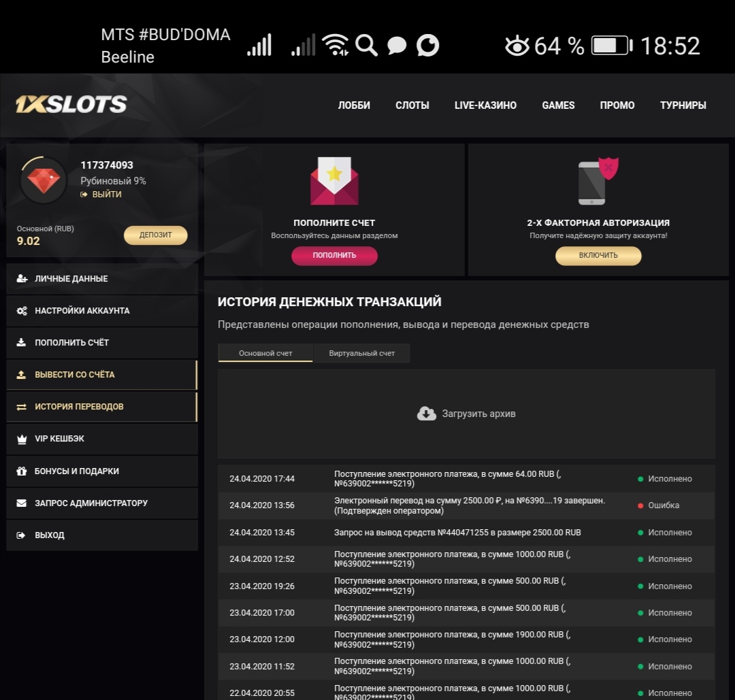735x700 pixels.
Task: Click ВЫХОД in the sidebar
Action: (102, 535)
